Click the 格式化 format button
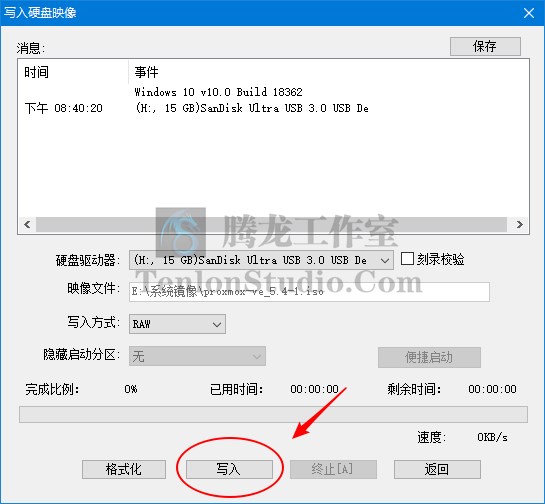Screen dimensions: 545x504 [124, 469]
